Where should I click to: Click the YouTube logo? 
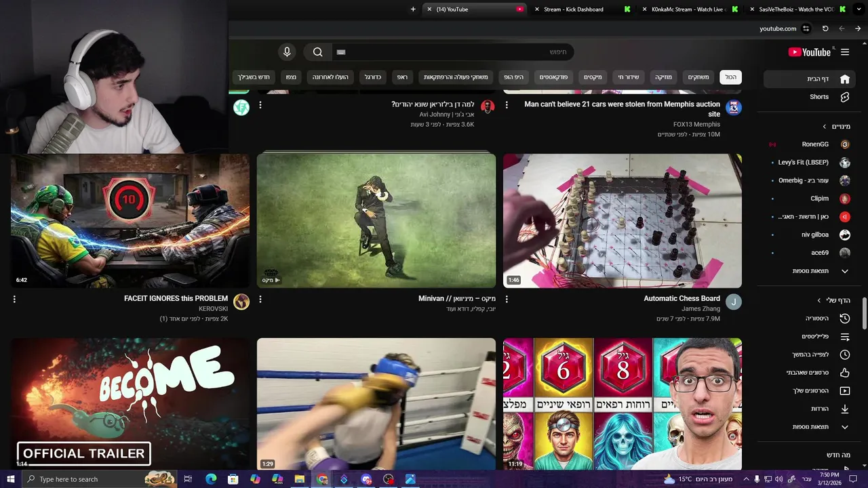click(809, 52)
